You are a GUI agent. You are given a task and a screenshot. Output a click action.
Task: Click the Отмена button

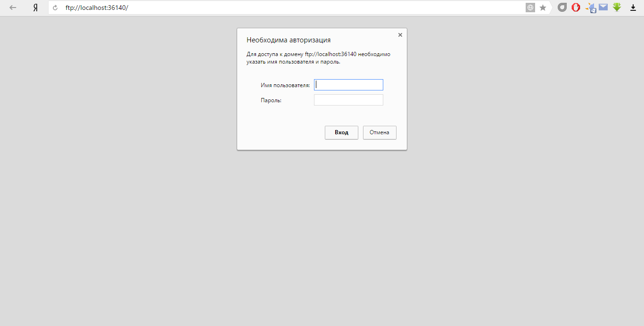[380, 132]
